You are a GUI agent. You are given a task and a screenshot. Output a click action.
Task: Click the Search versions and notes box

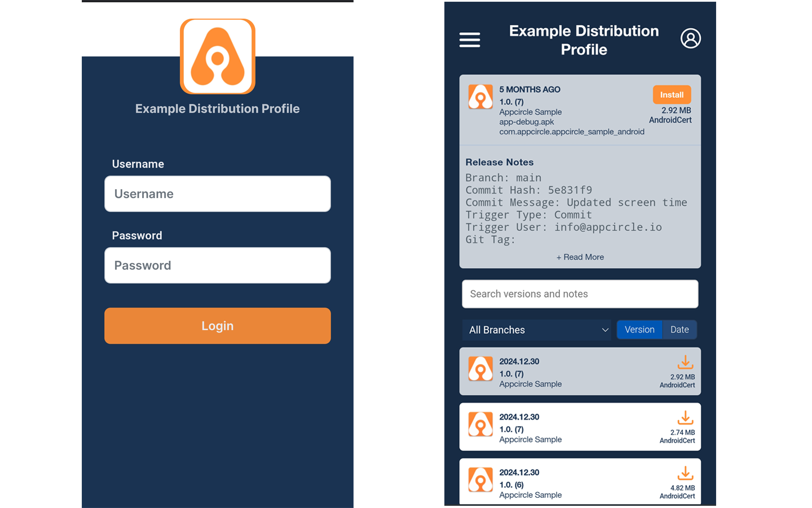coord(580,294)
